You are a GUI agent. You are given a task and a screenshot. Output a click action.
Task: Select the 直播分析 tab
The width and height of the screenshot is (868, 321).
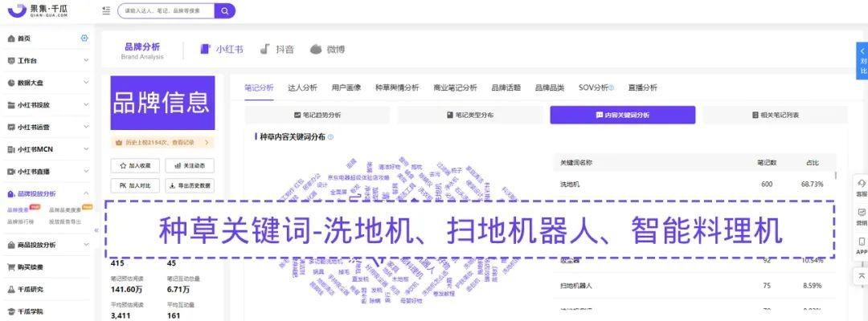(x=643, y=87)
